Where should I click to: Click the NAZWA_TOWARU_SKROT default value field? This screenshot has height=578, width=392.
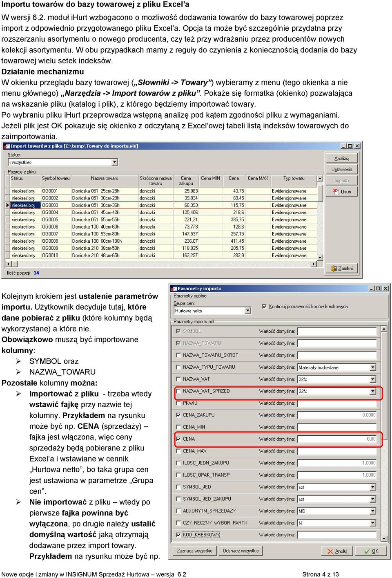coord(337,355)
